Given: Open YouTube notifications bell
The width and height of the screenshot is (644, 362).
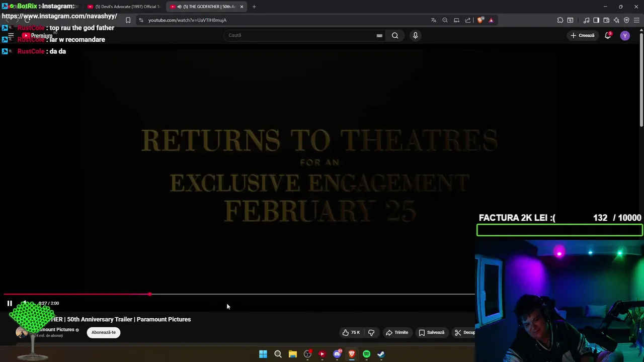Looking at the screenshot, I should tap(608, 35).
